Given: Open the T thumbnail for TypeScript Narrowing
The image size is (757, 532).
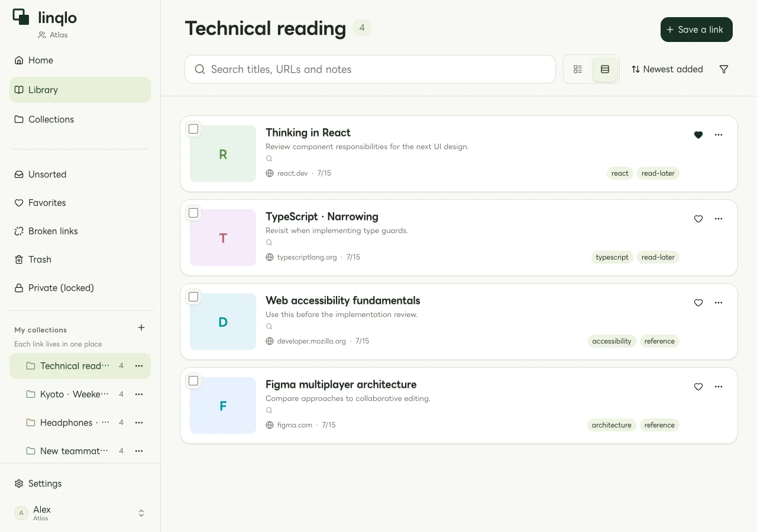Looking at the screenshot, I should pos(223,238).
